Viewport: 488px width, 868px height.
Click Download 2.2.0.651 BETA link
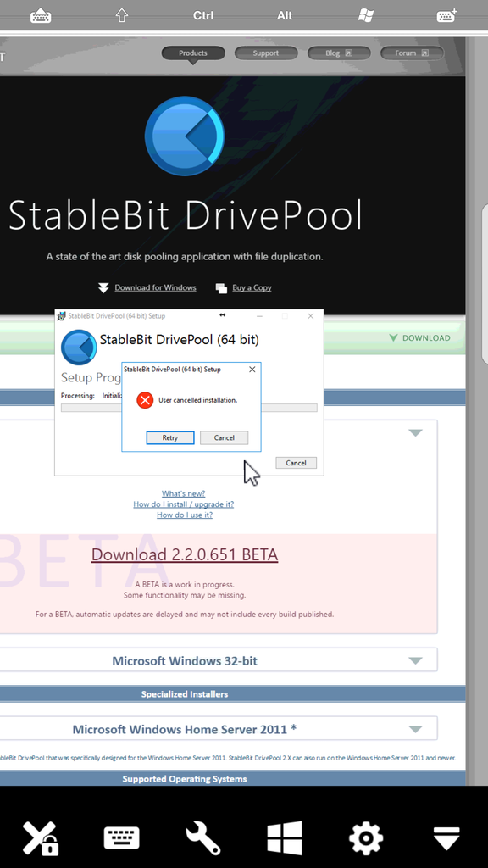pos(184,554)
